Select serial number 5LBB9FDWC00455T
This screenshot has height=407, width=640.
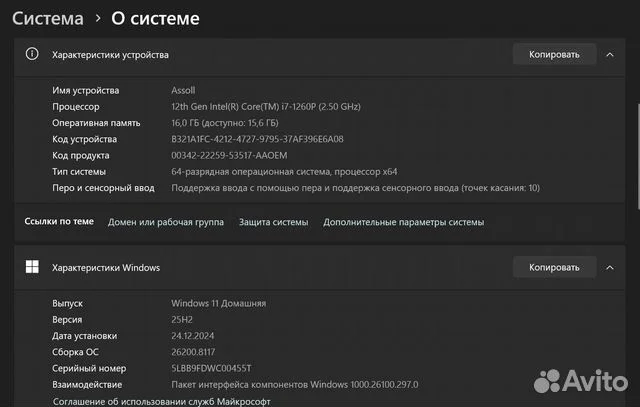pos(211,368)
